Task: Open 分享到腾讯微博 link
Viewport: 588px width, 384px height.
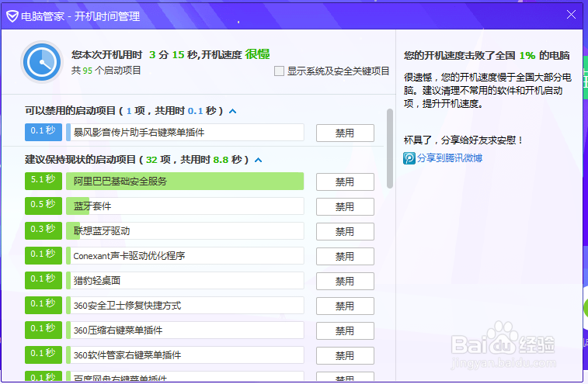Action: tap(450, 158)
